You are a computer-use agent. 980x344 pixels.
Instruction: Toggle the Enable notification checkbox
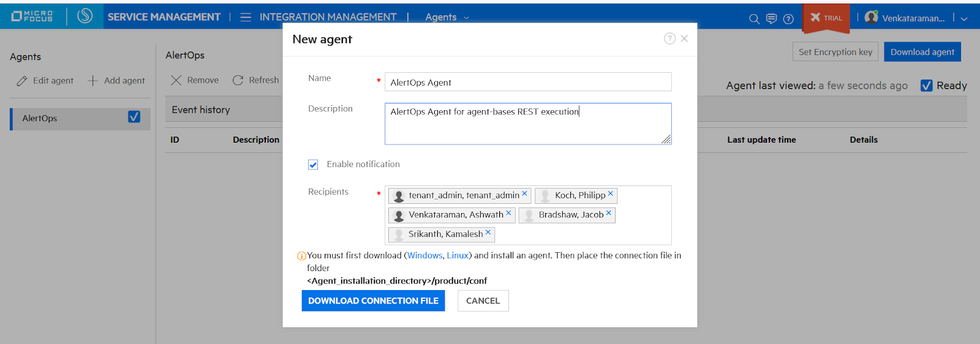tap(313, 165)
